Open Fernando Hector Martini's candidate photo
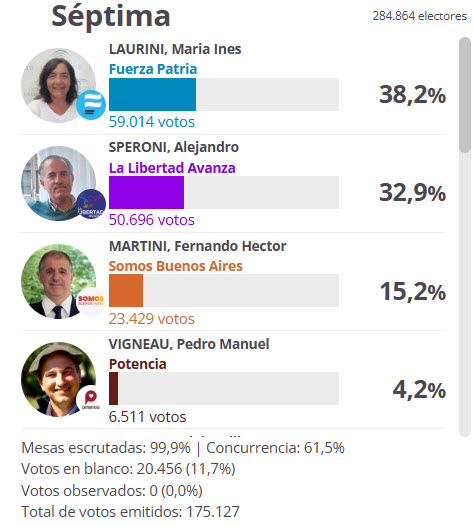The width and height of the screenshot is (474, 527). pos(58,282)
